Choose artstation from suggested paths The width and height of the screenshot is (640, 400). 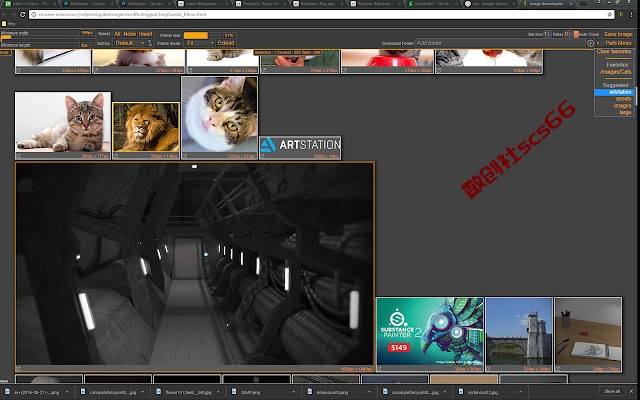coord(614,92)
